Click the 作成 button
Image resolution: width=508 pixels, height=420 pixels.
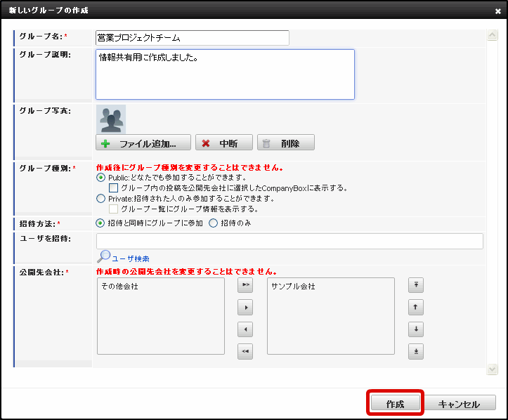(396, 403)
